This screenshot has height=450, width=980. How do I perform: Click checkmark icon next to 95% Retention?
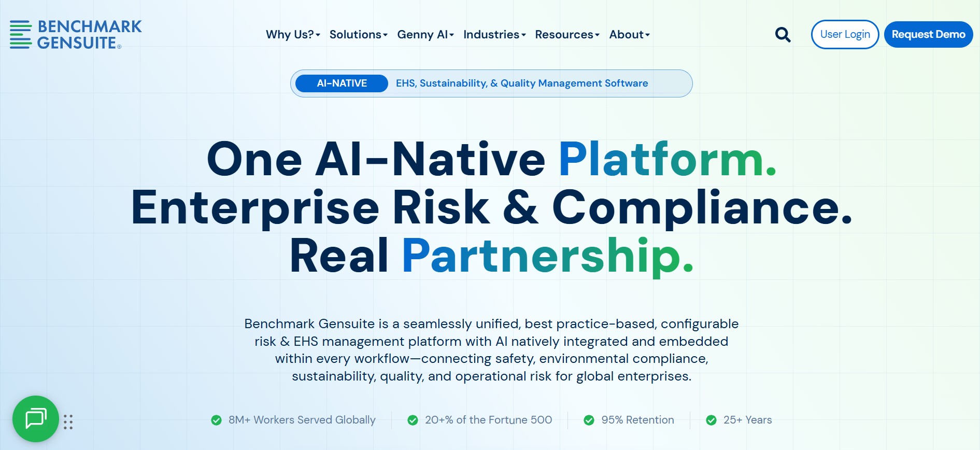[589, 420]
